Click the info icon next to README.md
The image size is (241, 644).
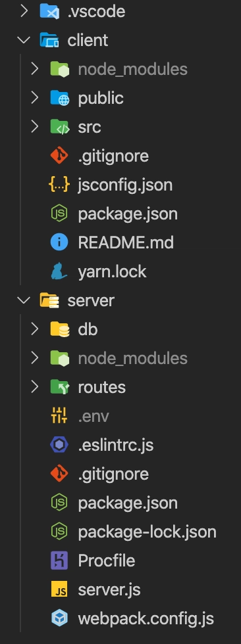coord(59,242)
